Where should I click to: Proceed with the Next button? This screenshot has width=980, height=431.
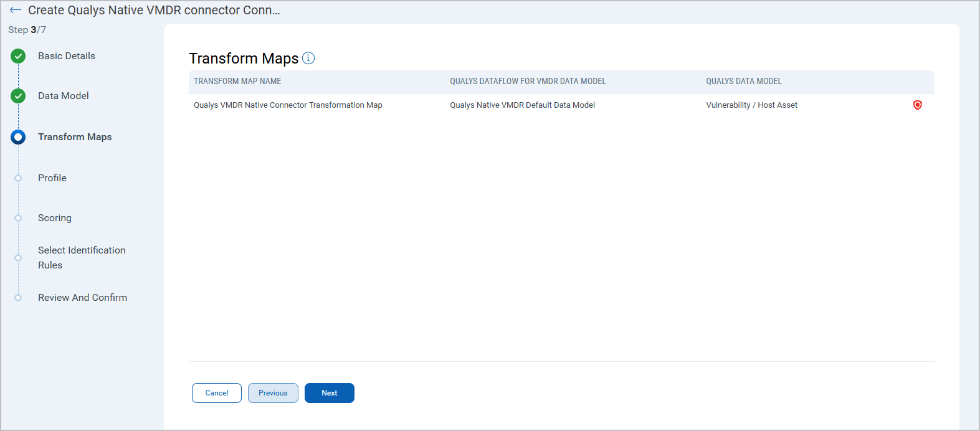pos(329,393)
